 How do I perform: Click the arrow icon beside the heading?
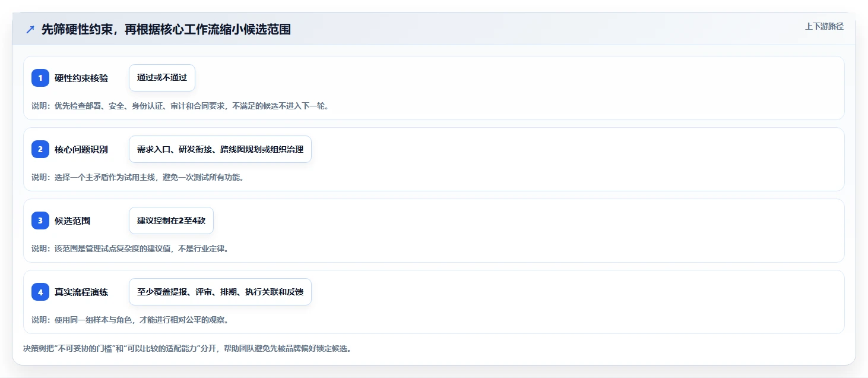(30, 29)
